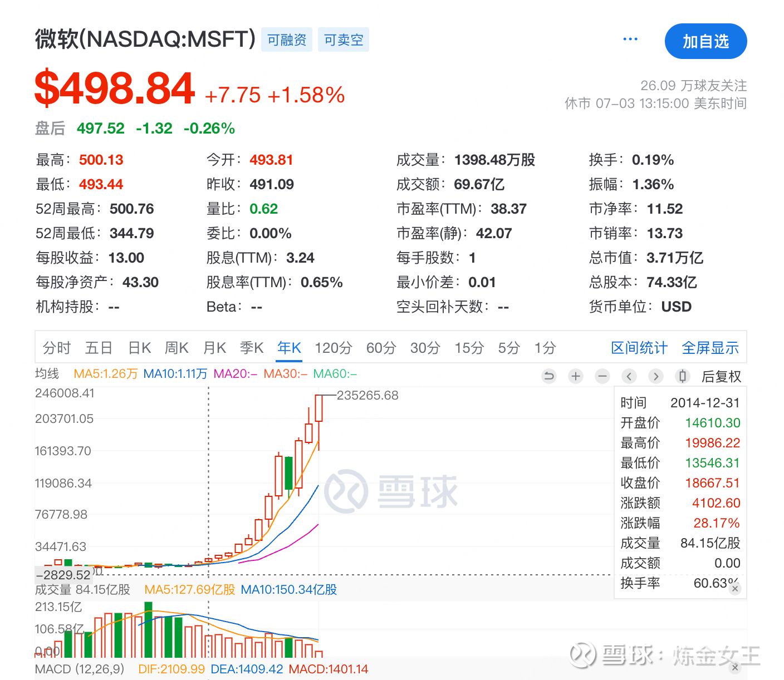Move chart right with right-arrow icon
Viewport: 784px width, 680px height.
(656, 377)
